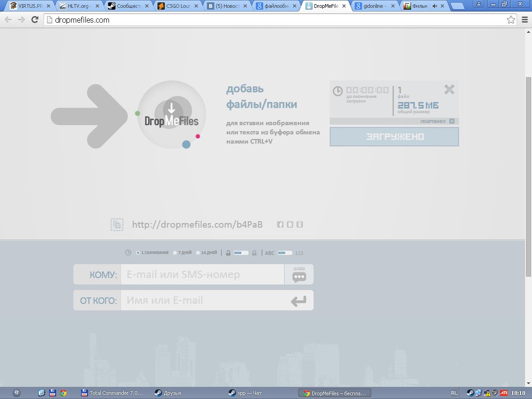This screenshot has height=399, width=532.
Task: Switch to the Фильм tab playing audio
Action: click(424, 6)
